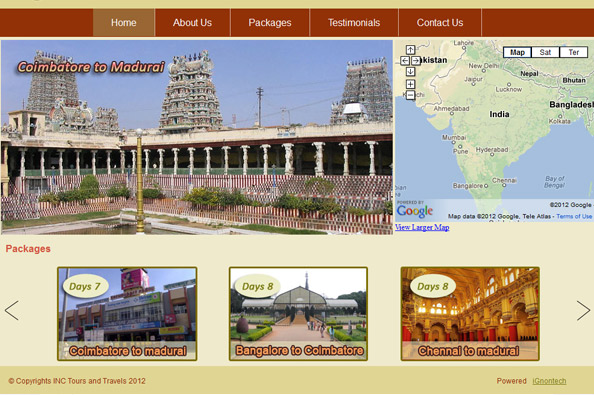The height and width of the screenshot is (395, 594).
Task: Zoom out on the map with minus button
Action: pos(410,95)
